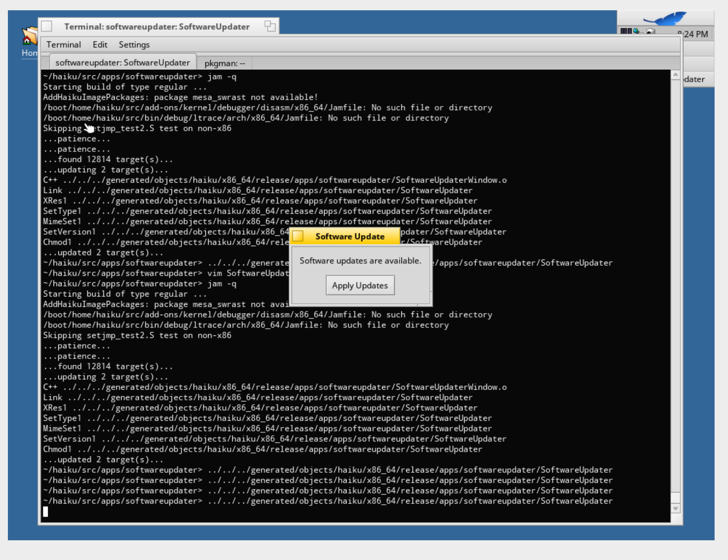This screenshot has height=560, width=728.
Task: Open the Edit menu
Action: pos(100,45)
